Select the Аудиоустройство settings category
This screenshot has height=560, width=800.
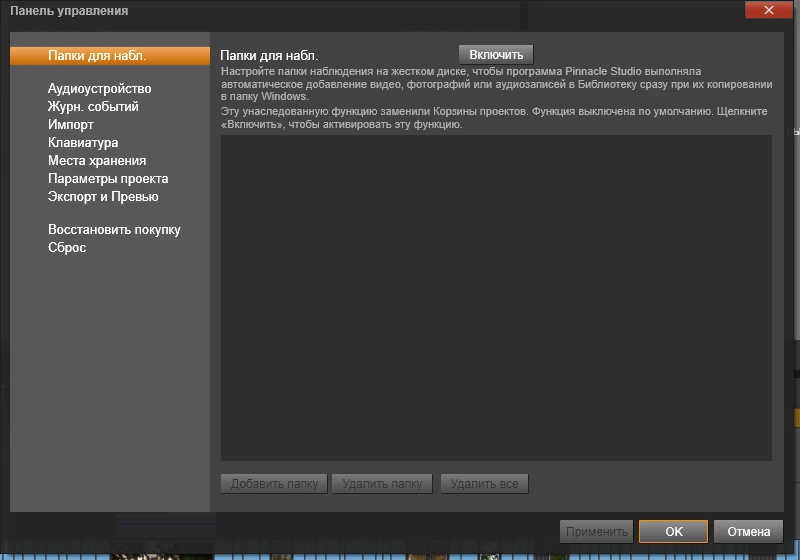tap(99, 89)
